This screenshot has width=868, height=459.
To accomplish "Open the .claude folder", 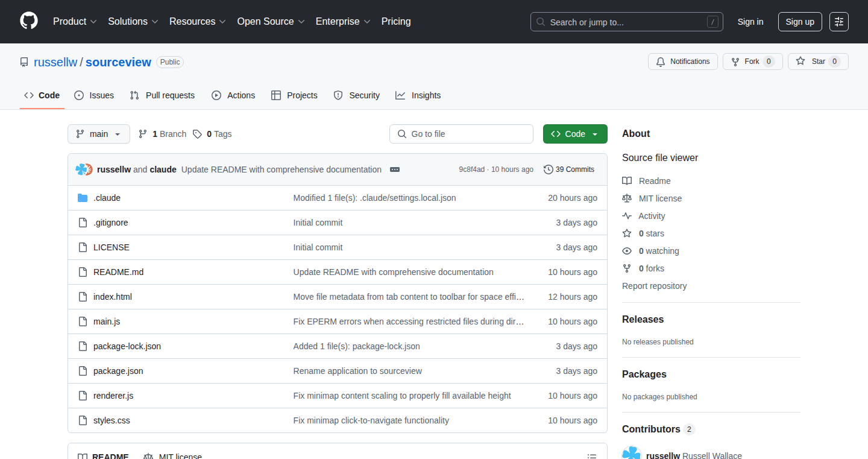I will 107,198.
